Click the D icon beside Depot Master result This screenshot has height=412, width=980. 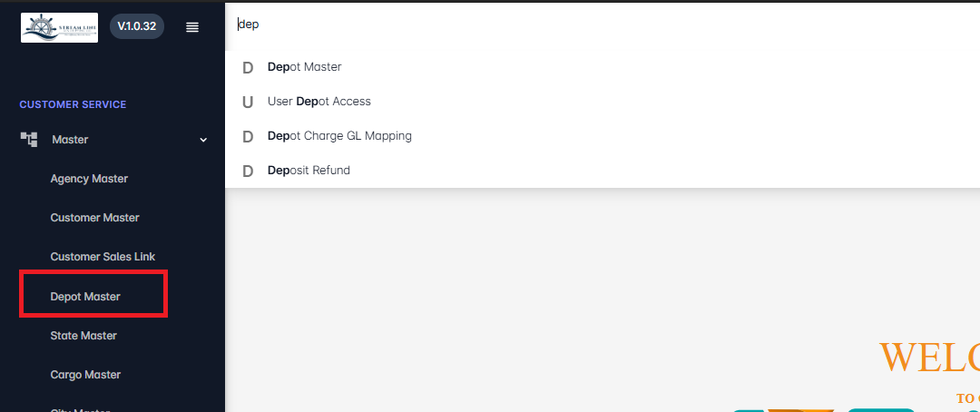(x=248, y=67)
